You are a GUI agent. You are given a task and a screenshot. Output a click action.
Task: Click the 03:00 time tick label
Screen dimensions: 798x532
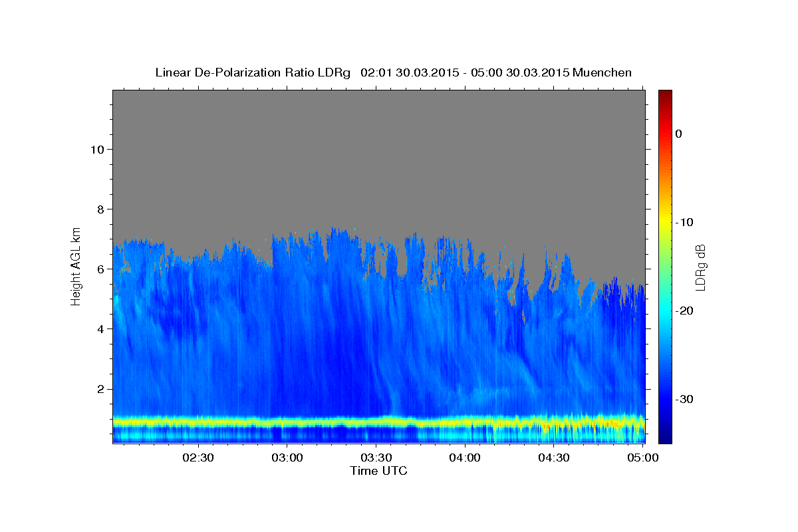[287, 458]
